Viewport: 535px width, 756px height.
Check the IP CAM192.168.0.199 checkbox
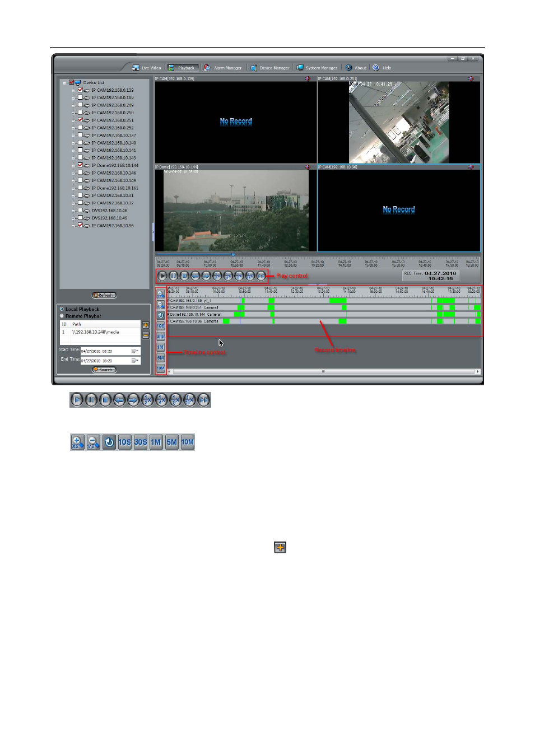coord(80,97)
